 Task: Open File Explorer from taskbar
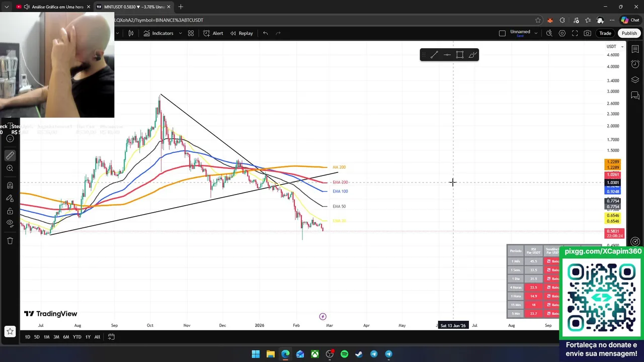click(x=270, y=354)
